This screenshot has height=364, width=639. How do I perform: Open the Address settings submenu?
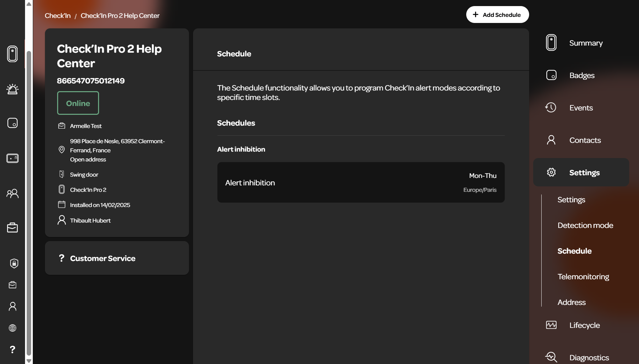pyautogui.click(x=571, y=302)
